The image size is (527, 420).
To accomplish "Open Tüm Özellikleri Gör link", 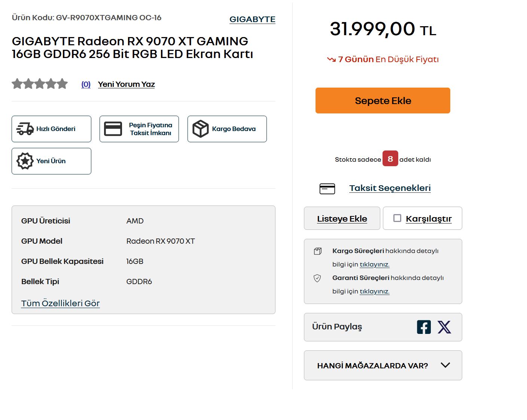I will (x=61, y=303).
